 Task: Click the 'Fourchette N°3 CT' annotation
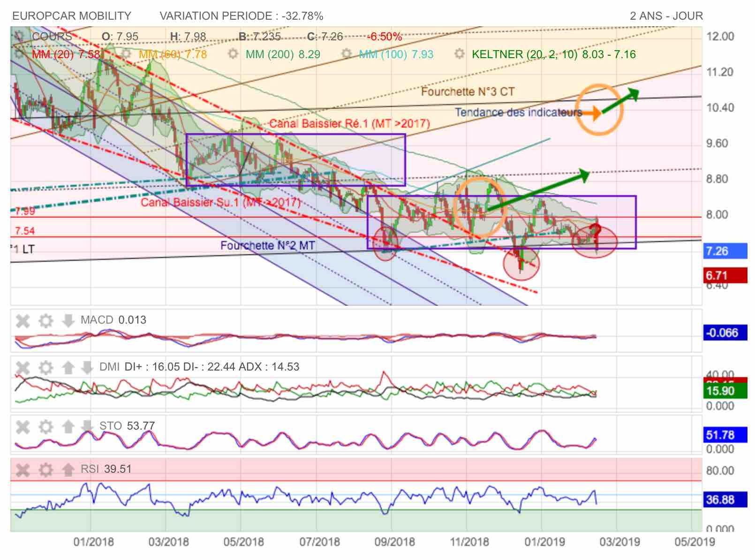click(x=468, y=91)
